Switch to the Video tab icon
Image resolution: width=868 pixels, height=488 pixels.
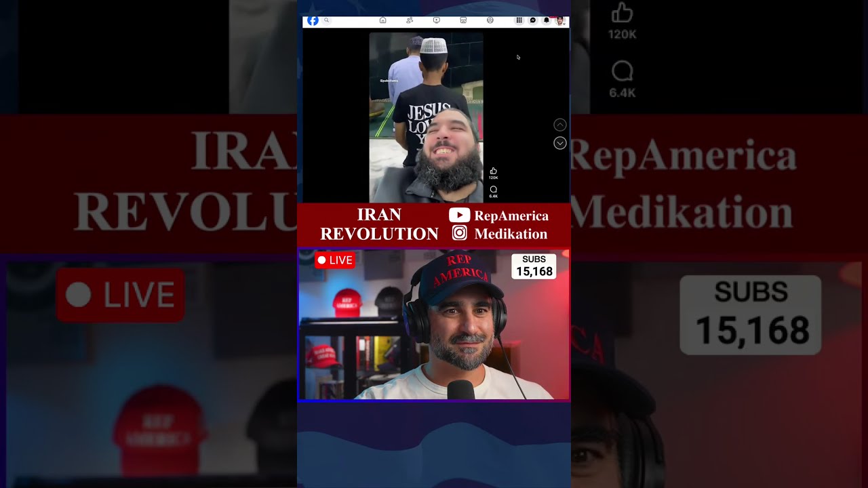[437, 20]
